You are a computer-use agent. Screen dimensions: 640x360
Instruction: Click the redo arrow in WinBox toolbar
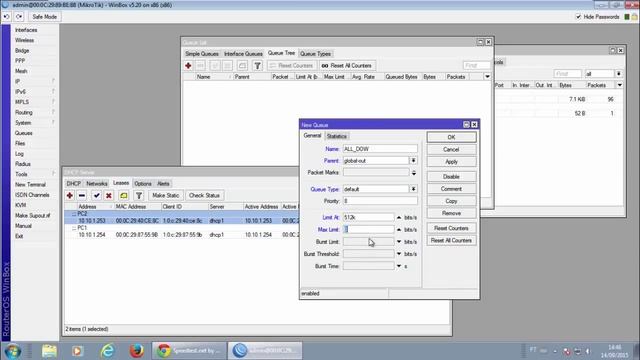[19, 17]
